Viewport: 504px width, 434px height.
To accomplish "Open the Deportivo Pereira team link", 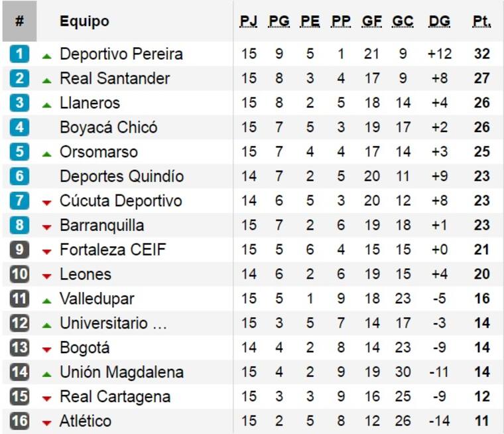I will tap(121, 54).
